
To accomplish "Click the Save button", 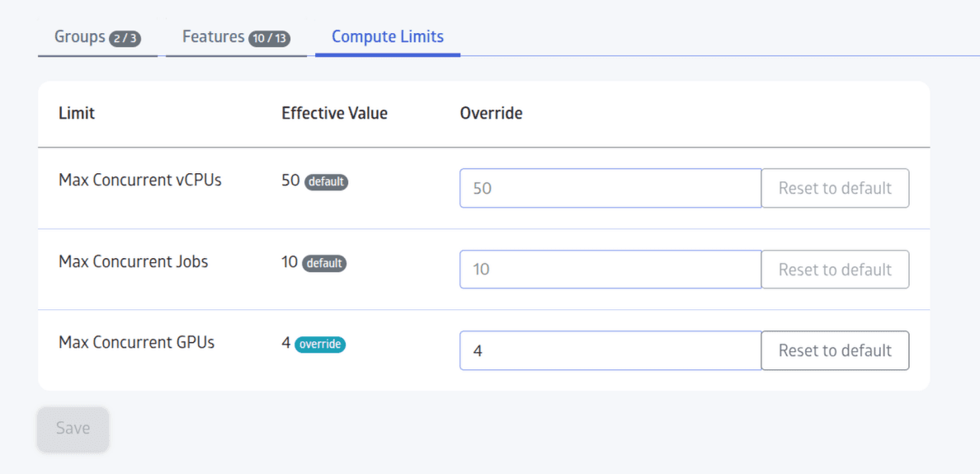I will pos(73,429).
